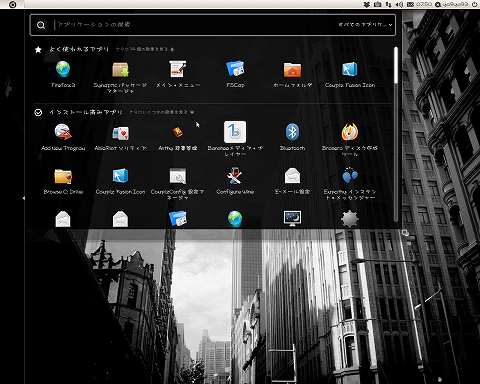The image size is (480, 384).
Task: Click the よく使われるアプリ section header
Action: [x=79, y=49]
